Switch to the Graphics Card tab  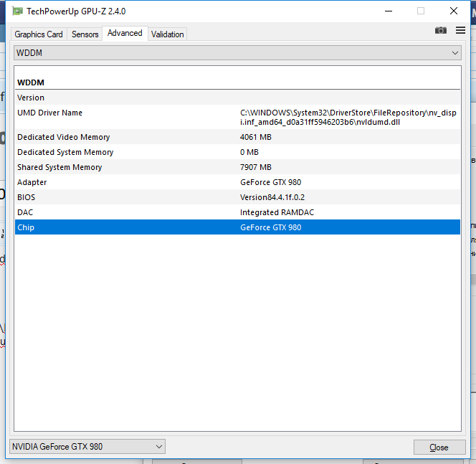click(39, 34)
